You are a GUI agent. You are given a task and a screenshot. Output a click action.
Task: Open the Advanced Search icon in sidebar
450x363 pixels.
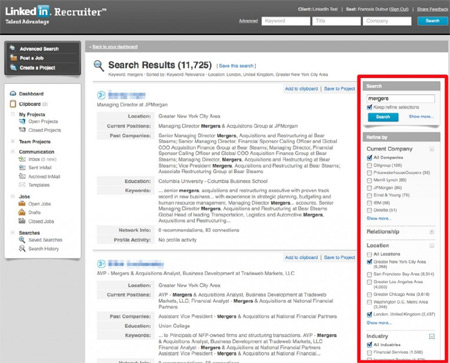(13, 48)
